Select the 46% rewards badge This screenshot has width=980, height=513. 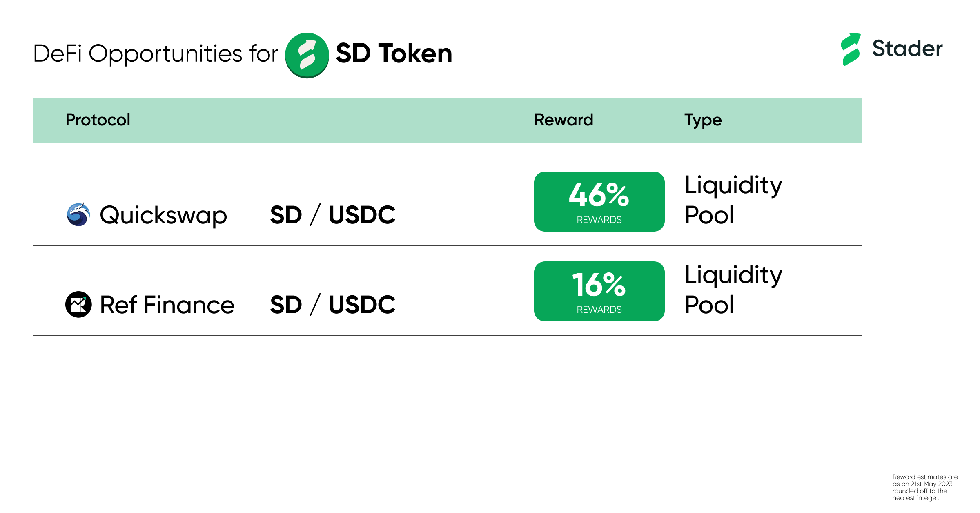599,201
